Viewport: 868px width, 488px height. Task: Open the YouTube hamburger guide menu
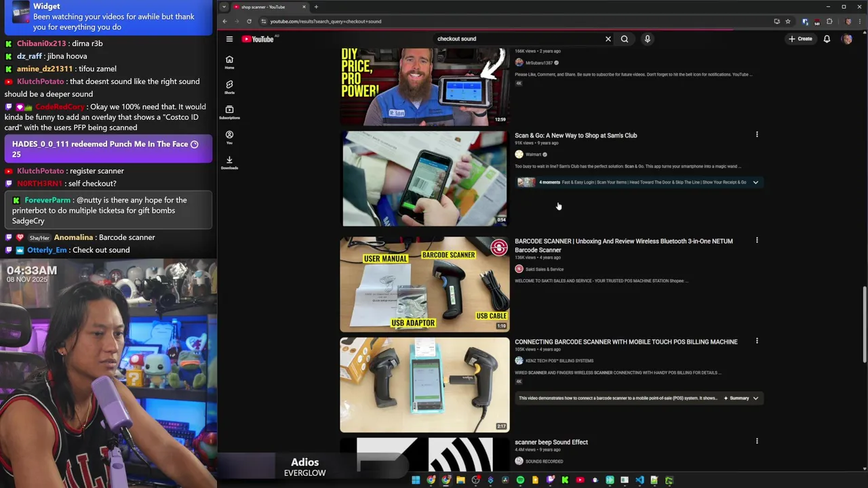click(x=229, y=39)
